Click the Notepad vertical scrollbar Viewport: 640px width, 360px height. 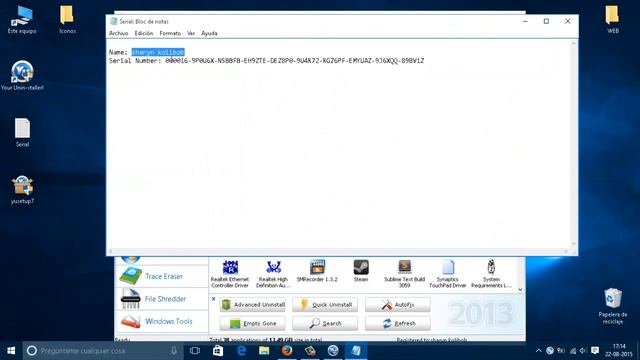tap(573, 144)
